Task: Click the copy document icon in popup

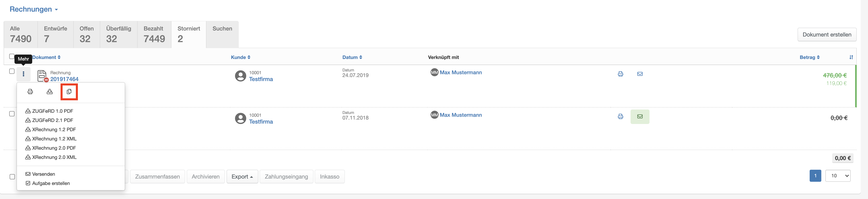Action: tap(69, 92)
